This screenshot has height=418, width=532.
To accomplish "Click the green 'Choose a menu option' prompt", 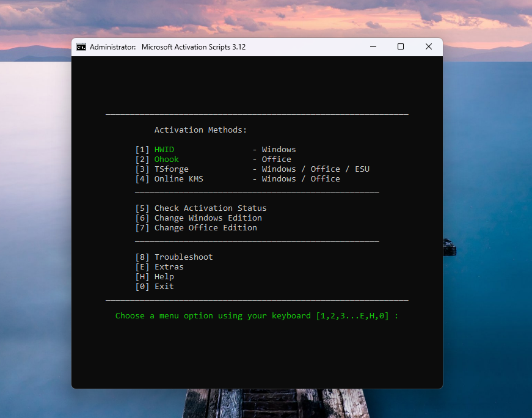I will [257, 316].
